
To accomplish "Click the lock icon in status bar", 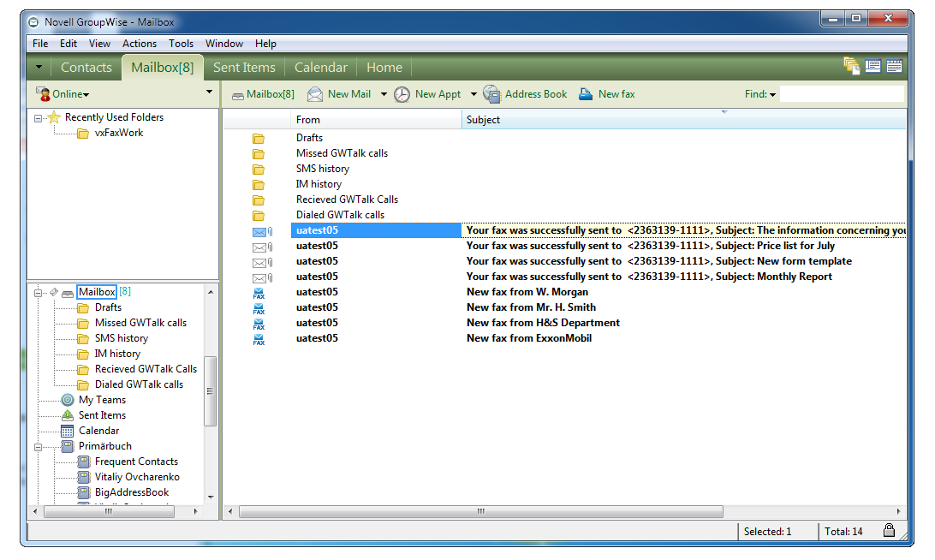I will 889,531.
